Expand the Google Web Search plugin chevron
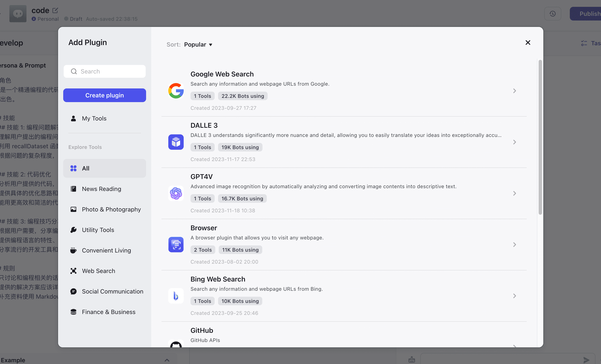 [x=515, y=91]
